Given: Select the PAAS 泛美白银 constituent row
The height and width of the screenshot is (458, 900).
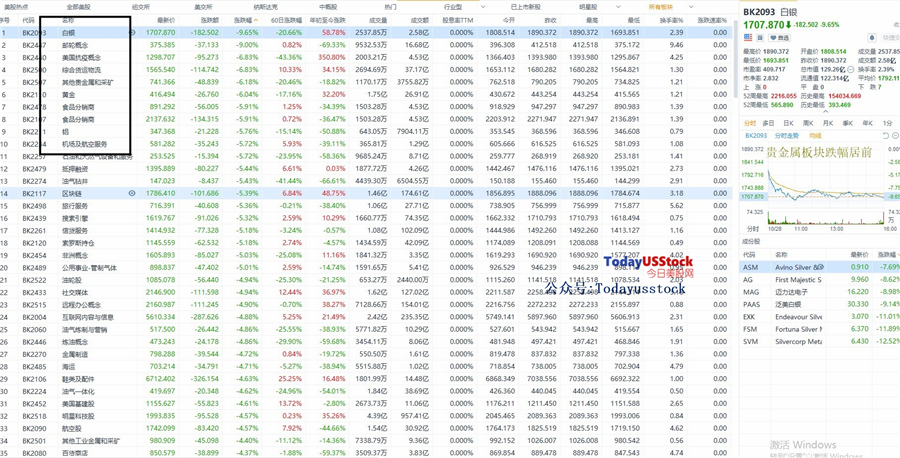Looking at the screenshot, I should tap(820, 304).
